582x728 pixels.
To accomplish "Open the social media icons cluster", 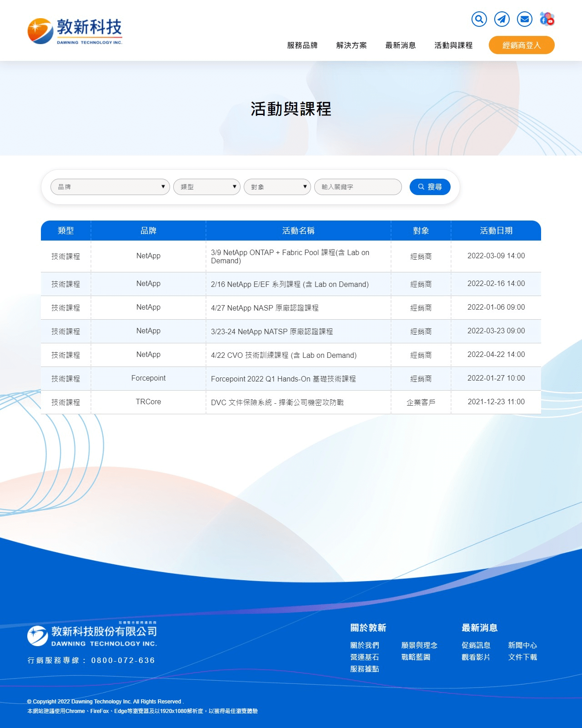I will coord(547,19).
